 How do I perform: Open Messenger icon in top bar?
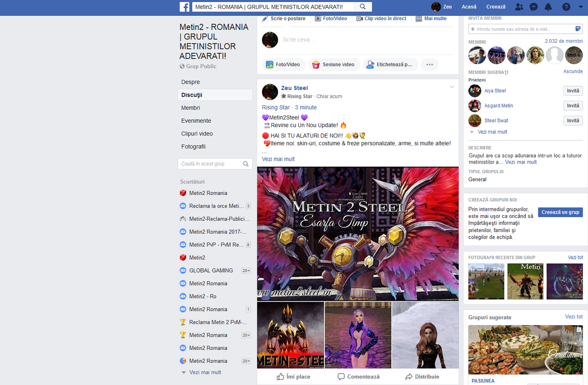click(534, 7)
